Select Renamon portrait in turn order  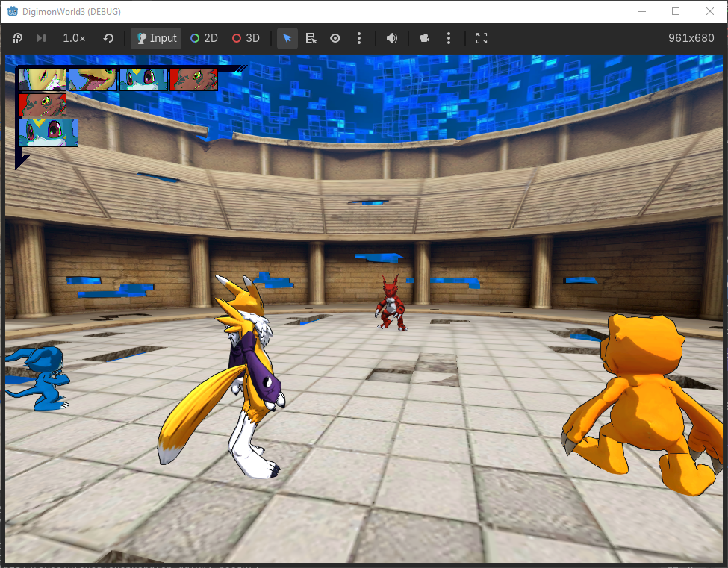(x=43, y=79)
